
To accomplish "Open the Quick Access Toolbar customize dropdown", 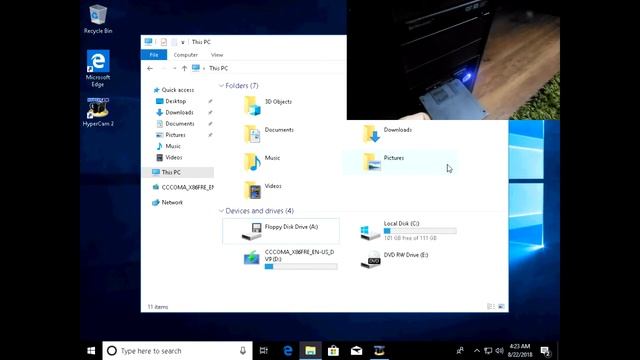I will pos(183,42).
